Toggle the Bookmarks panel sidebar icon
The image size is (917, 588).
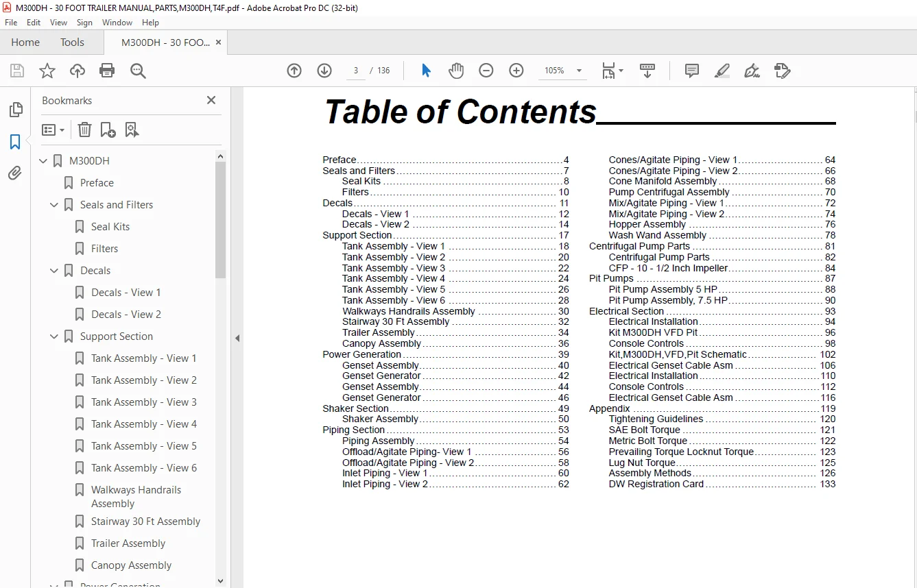pos(15,142)
